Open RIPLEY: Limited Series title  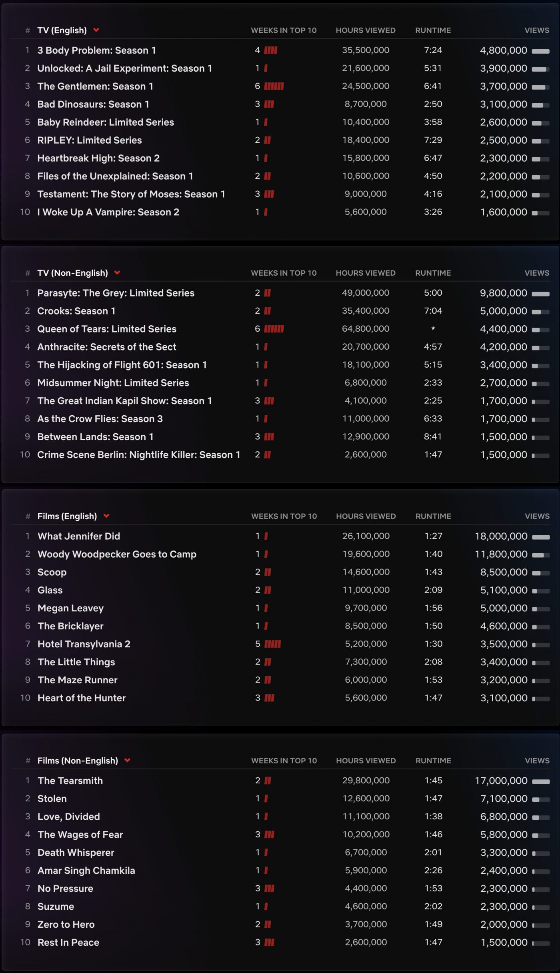90,140
